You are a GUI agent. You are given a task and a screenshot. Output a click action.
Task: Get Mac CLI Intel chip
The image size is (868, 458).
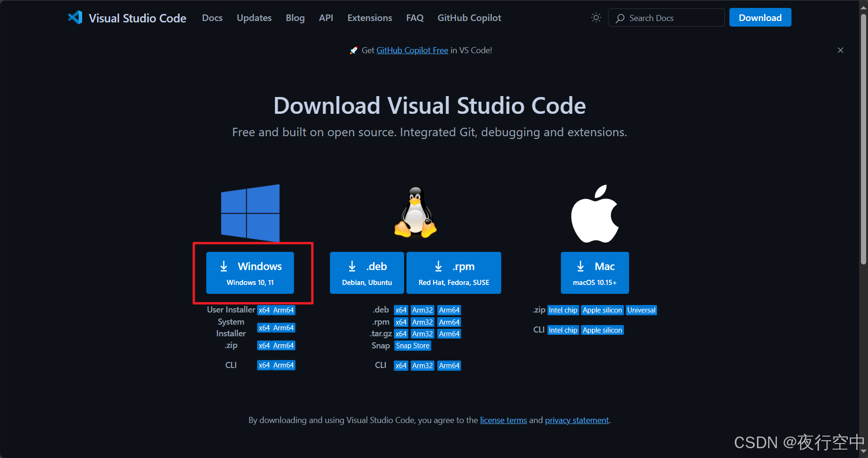click(x=563, y=330)
